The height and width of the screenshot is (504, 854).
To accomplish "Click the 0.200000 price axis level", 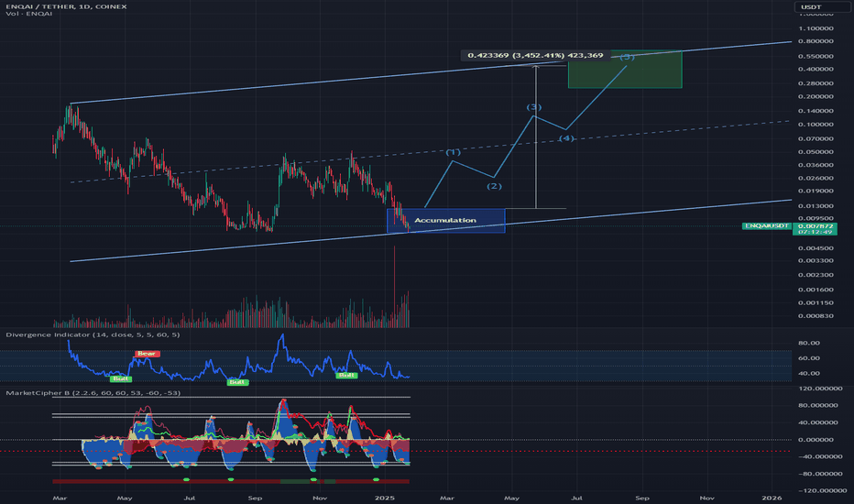I will click(x=816, y=97).
